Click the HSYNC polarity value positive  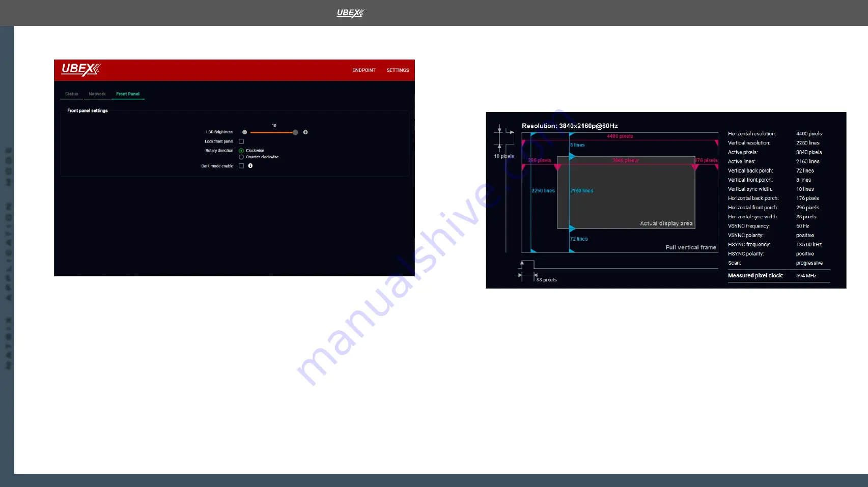pyautogui.click(x=805, y=254)
